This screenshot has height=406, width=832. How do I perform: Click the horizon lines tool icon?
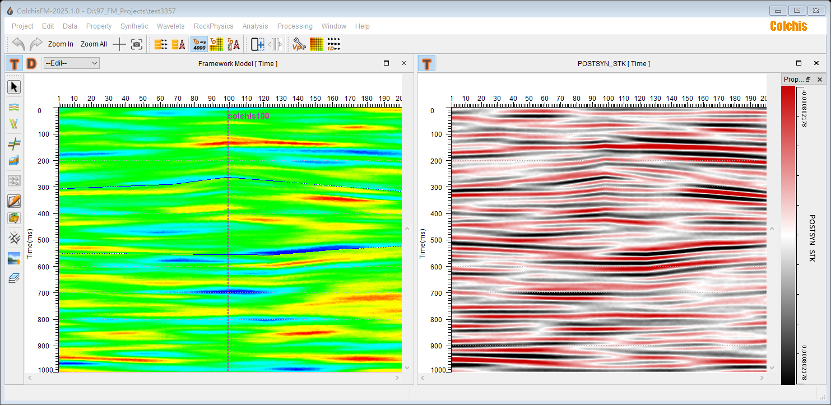pyautogui.click(x=14, y=107)
